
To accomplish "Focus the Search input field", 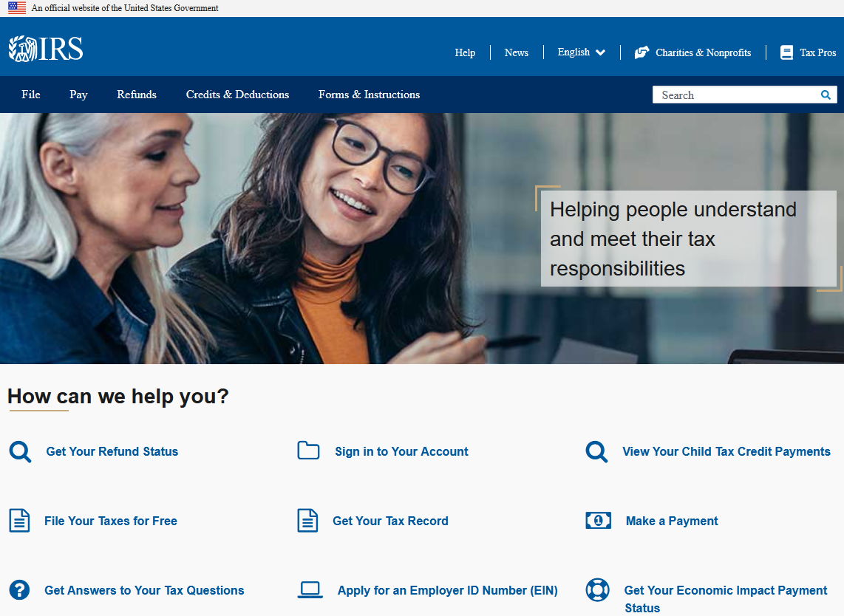I will point(735,95).
